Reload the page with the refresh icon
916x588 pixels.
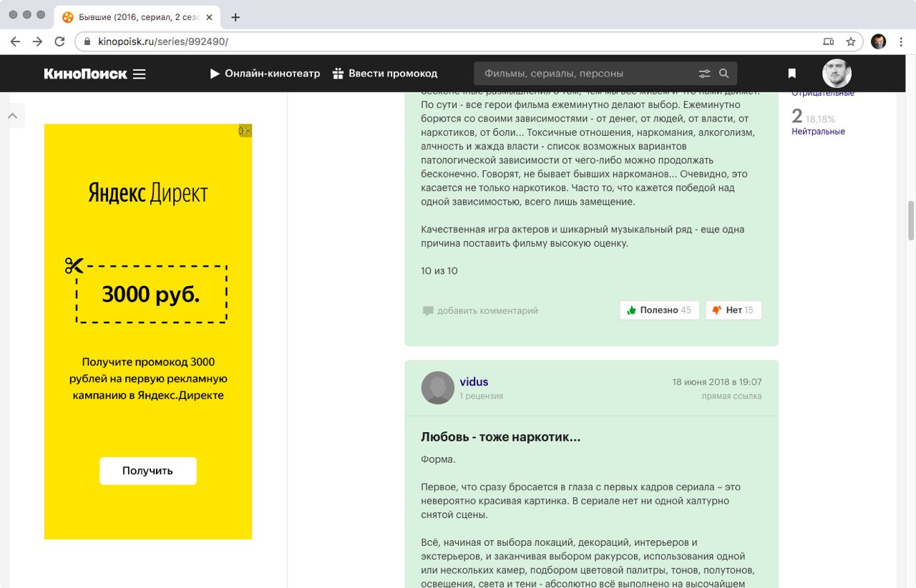[59, 41]
